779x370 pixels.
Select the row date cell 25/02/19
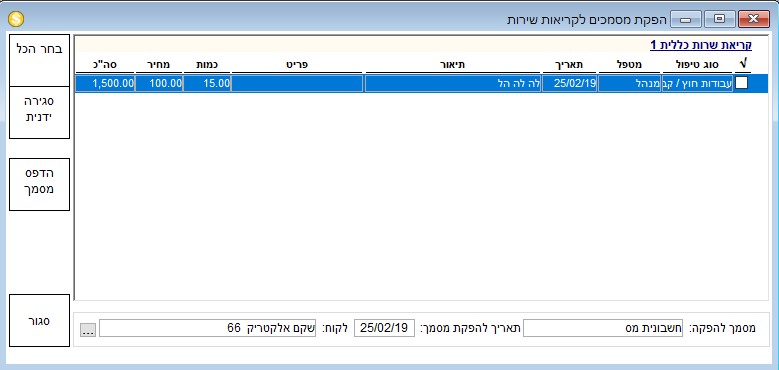(x=569, y=83)
